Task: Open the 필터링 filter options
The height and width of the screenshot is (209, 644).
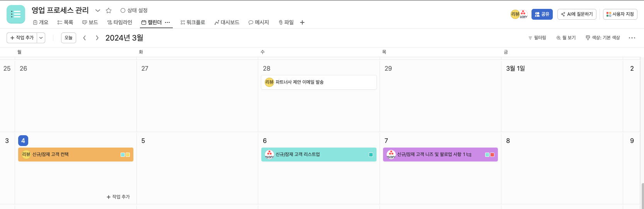Action: click(537, 38)
